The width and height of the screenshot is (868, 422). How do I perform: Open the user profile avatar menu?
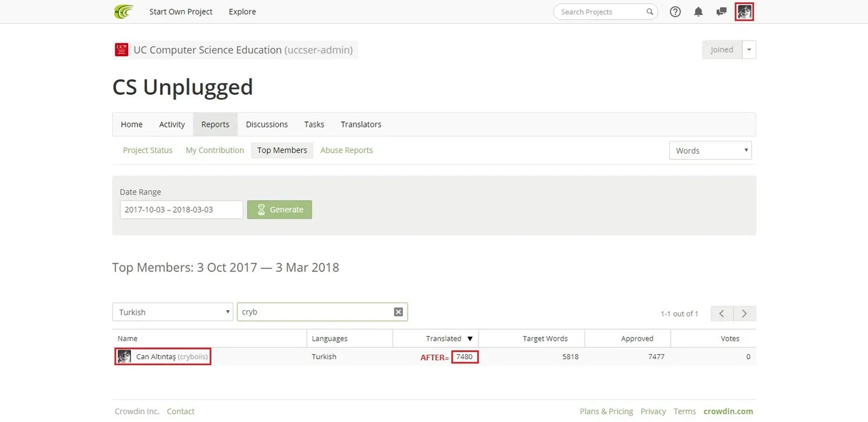coord(745,12)
